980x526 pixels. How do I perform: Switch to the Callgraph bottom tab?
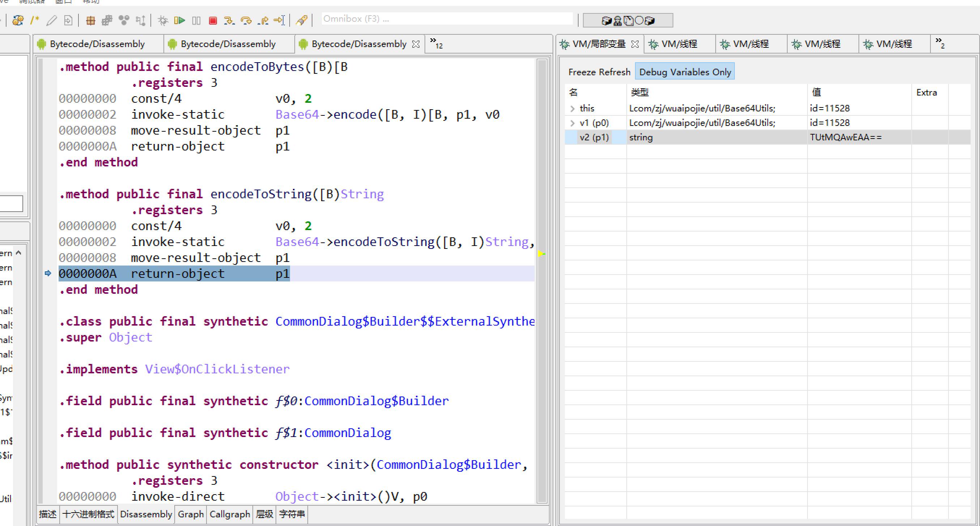pyautogui.click(x=229, y=514)
